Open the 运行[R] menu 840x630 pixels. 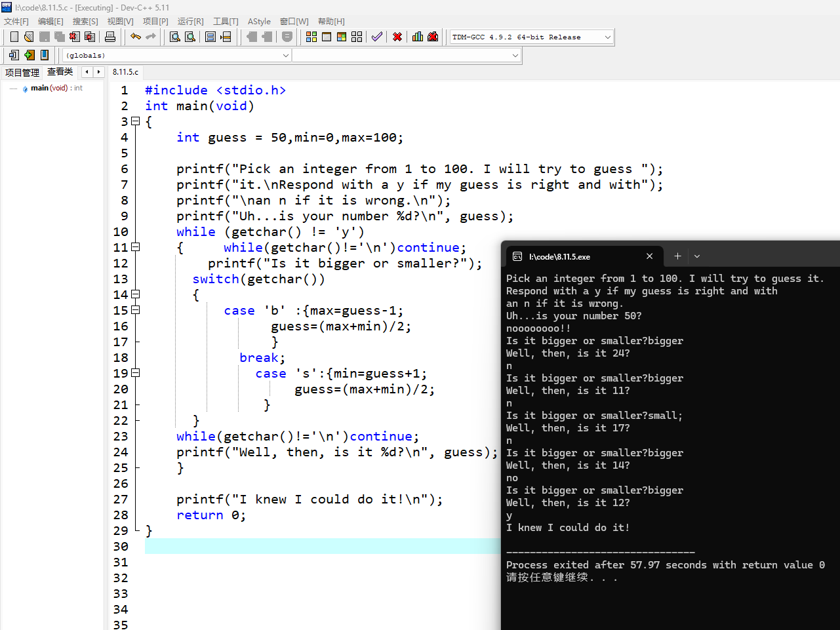click(x=190, y=22)
